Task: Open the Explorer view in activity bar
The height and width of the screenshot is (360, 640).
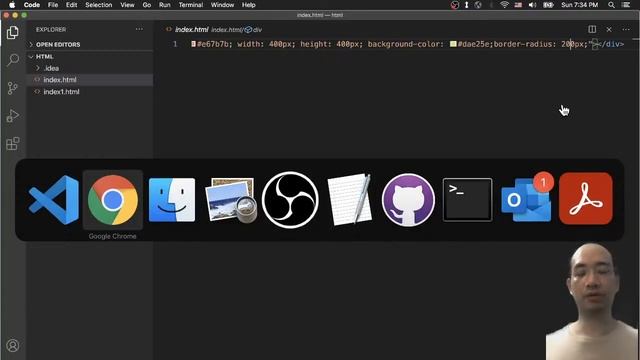Action: pos(13,33)
